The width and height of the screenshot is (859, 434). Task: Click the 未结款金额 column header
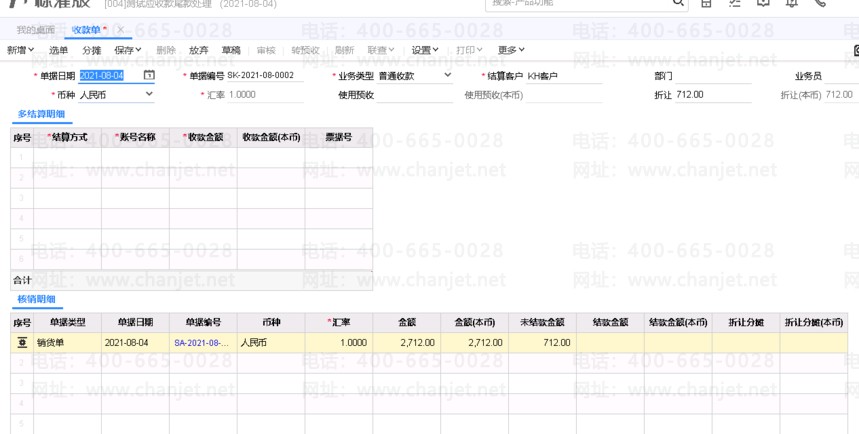tap(542, 322)
